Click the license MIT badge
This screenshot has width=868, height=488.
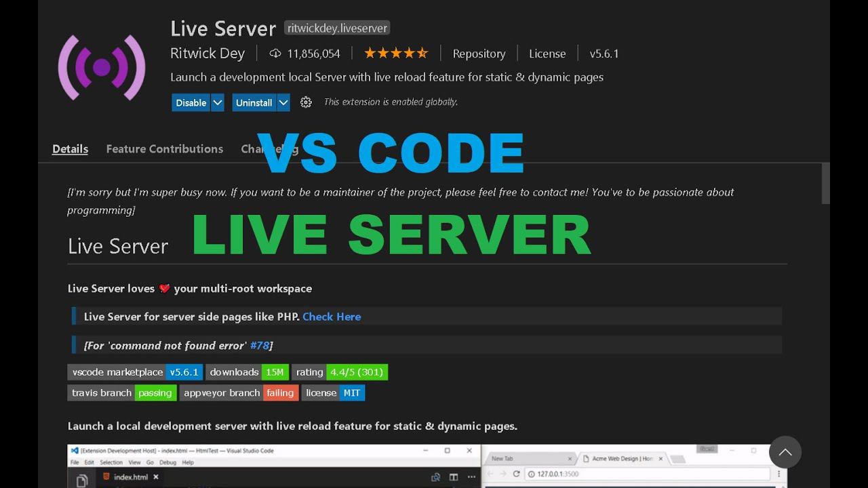coord(333,392)
